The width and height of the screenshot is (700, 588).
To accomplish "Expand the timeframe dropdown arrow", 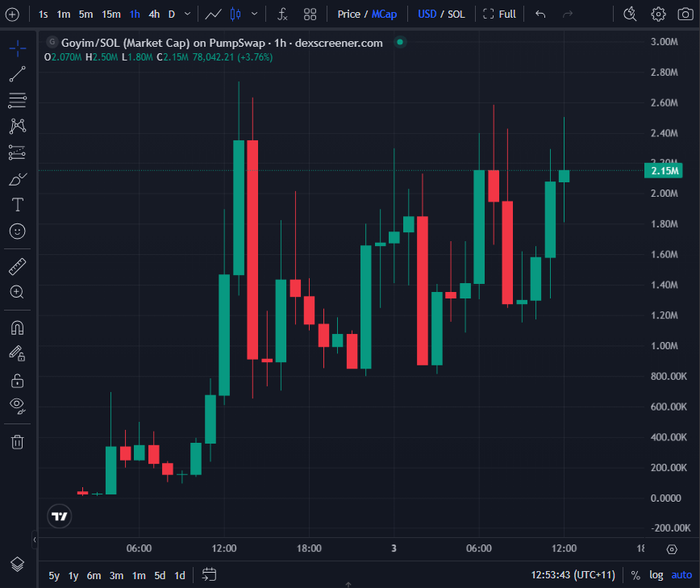I will pos(187,15).
